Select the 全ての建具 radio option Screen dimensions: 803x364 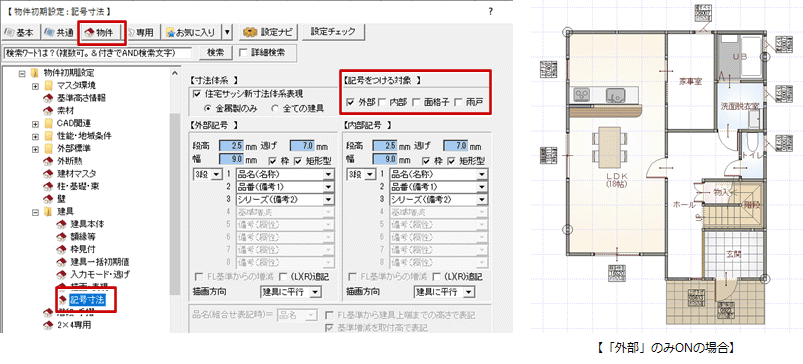click(275, 108)
